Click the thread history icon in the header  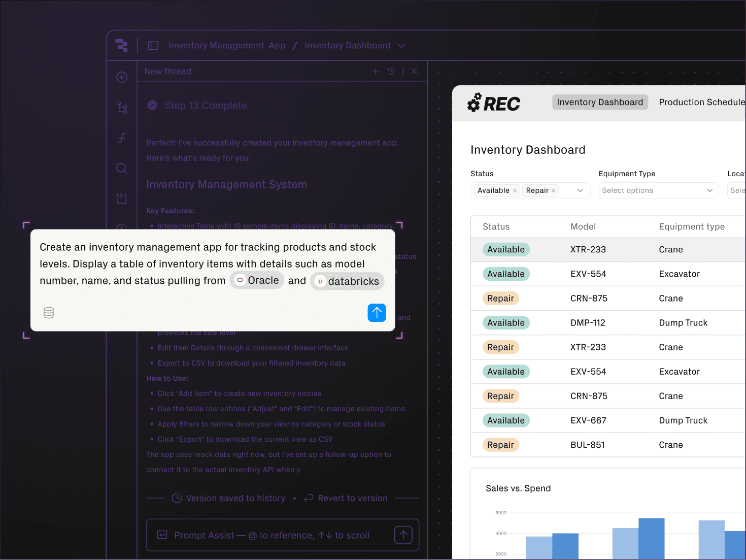[x=391, y=71]
